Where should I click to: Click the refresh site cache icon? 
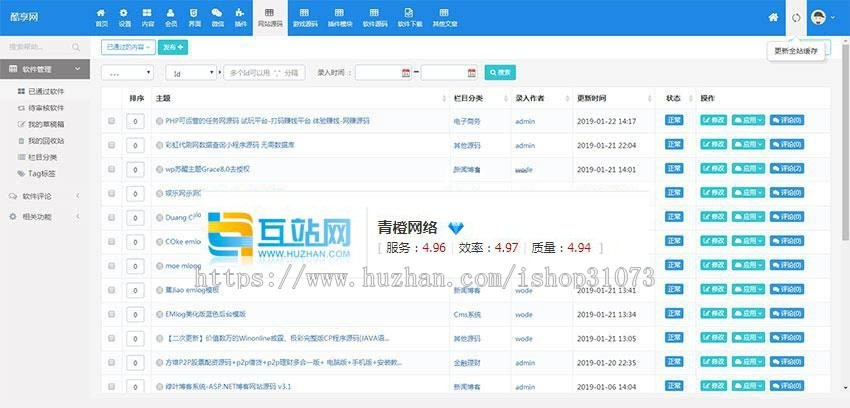click(x=796, y=17)
